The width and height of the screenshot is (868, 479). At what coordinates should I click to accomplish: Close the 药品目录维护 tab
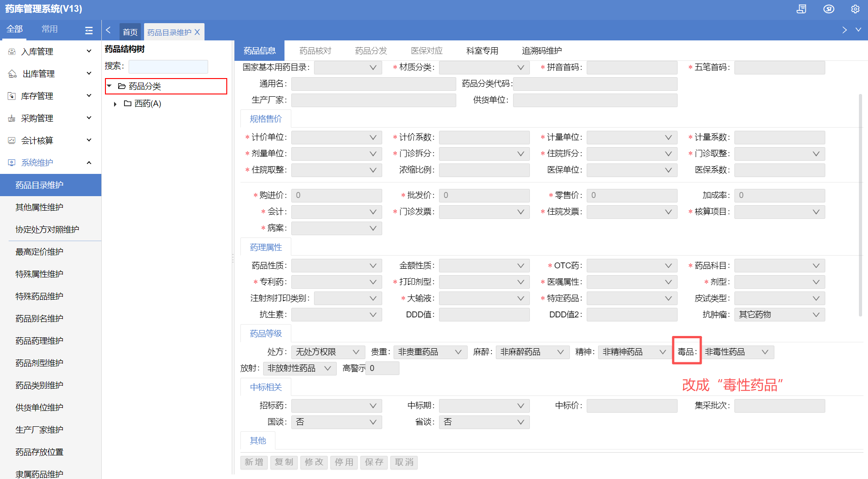point(197,32)
